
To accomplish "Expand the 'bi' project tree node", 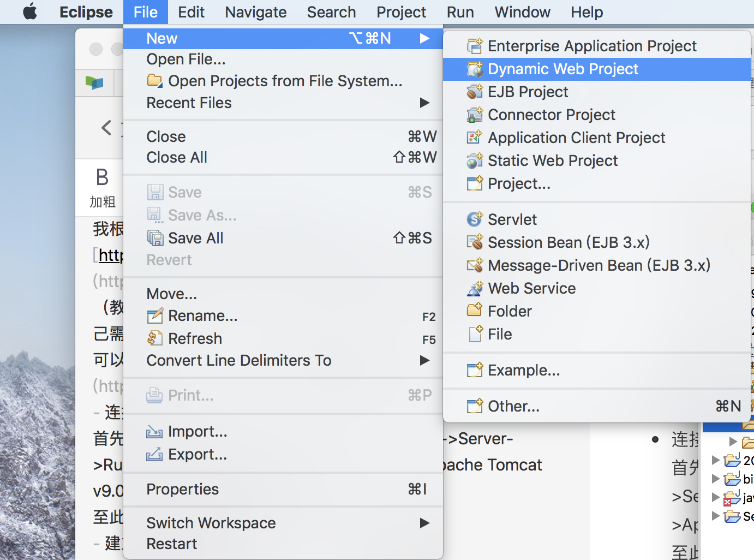I will [716, 479].
